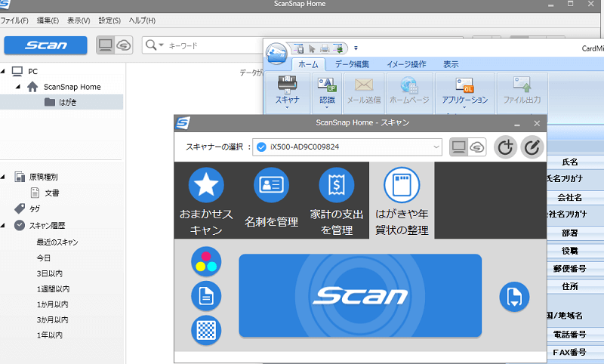Select the はがき folder
Image resolution: width=604 pixels, height=364 pixels.
point(62,102)
